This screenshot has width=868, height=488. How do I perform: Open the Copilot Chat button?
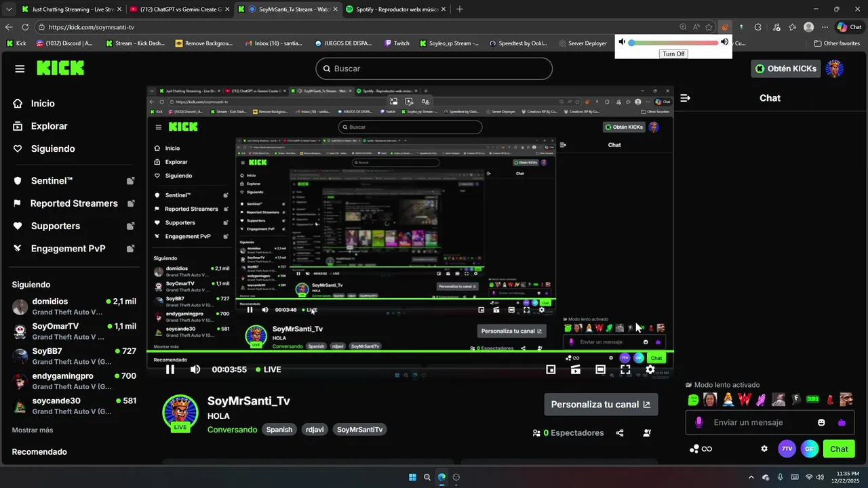[x=848, y=27]
